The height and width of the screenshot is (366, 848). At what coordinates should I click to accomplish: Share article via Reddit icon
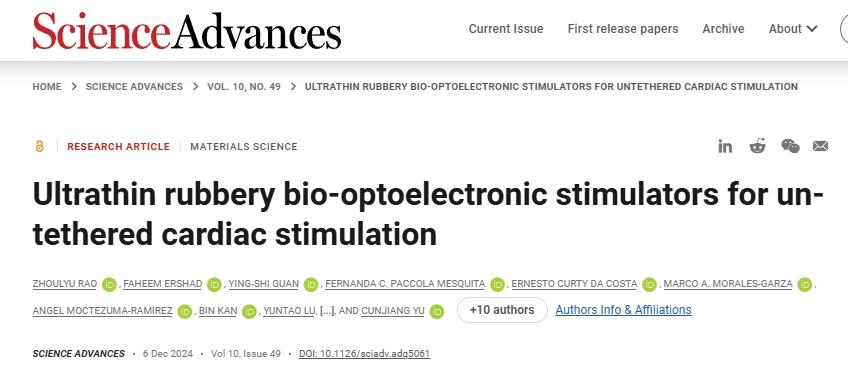[x=758, y=146]
